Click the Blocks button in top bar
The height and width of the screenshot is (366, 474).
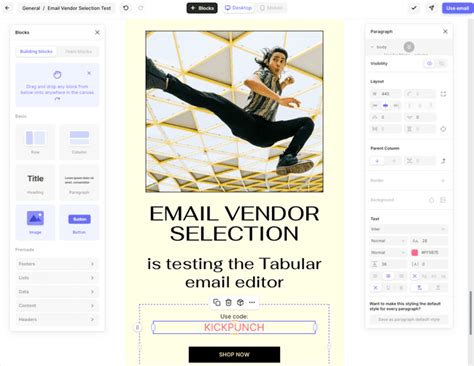pos(202,8)
